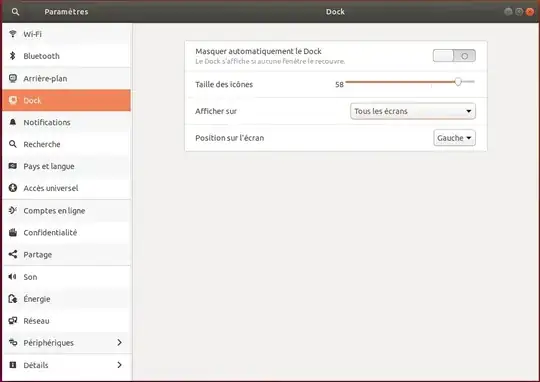Click the Dock window title
This screenshot has height=382, width=540.
tap(335, 12)
